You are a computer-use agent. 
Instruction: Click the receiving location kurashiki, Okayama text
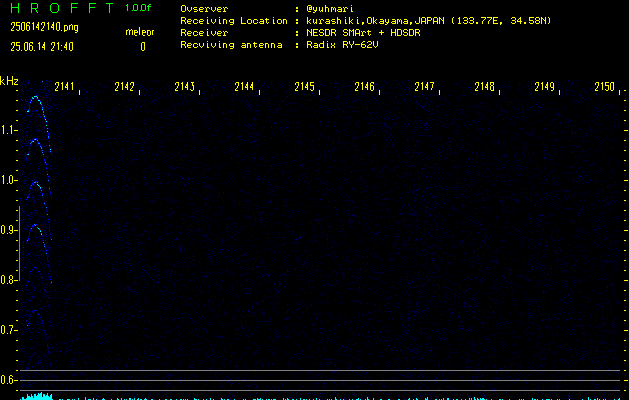tap(428, 21)
